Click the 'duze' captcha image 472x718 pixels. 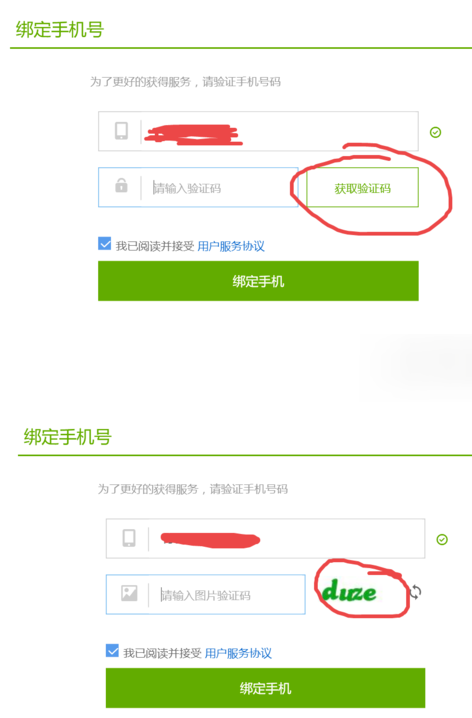349,591
